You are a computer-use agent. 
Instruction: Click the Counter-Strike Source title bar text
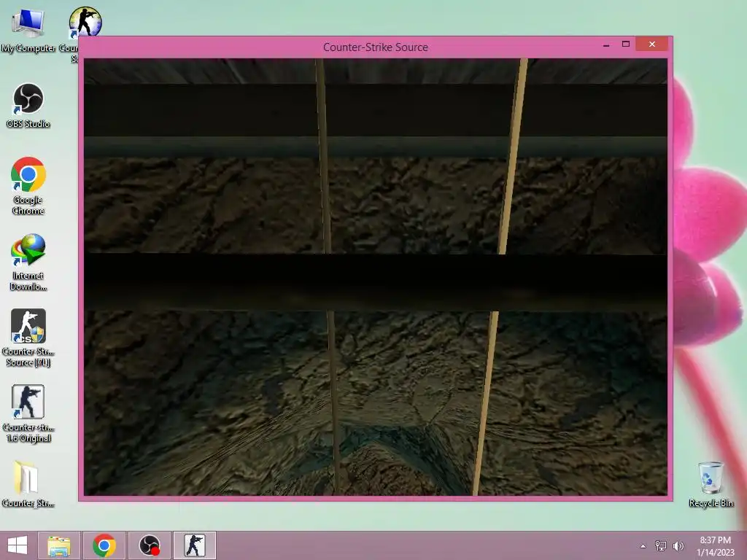[376, 47]
